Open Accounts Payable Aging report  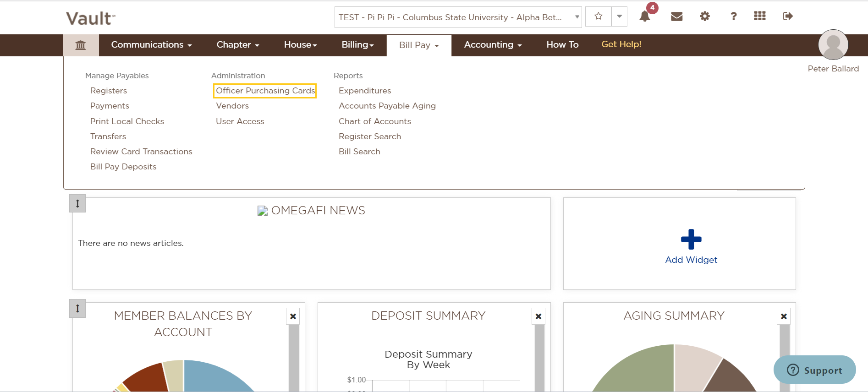pyautogui.click(x=387, y=106)
